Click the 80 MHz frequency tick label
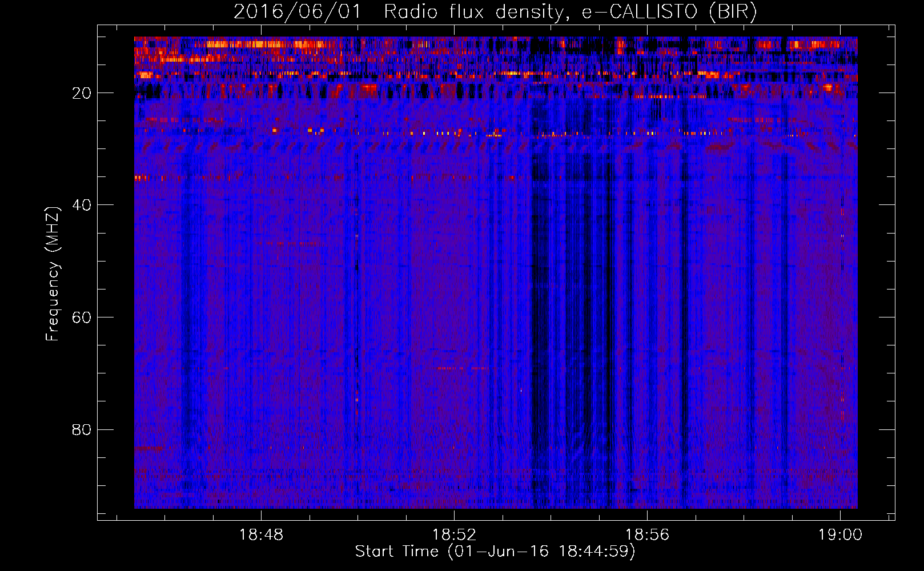Viewport: 924px width, 571px height. point(82,429)
